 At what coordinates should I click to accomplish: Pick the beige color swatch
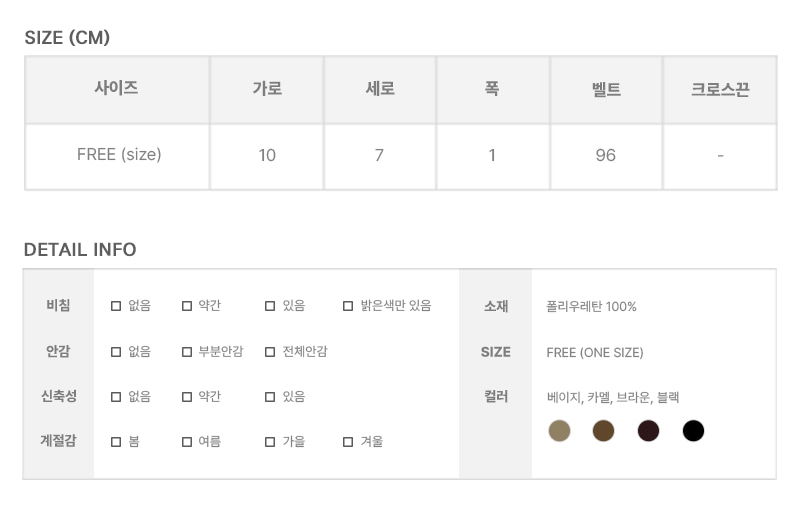(x=559, y=431)
